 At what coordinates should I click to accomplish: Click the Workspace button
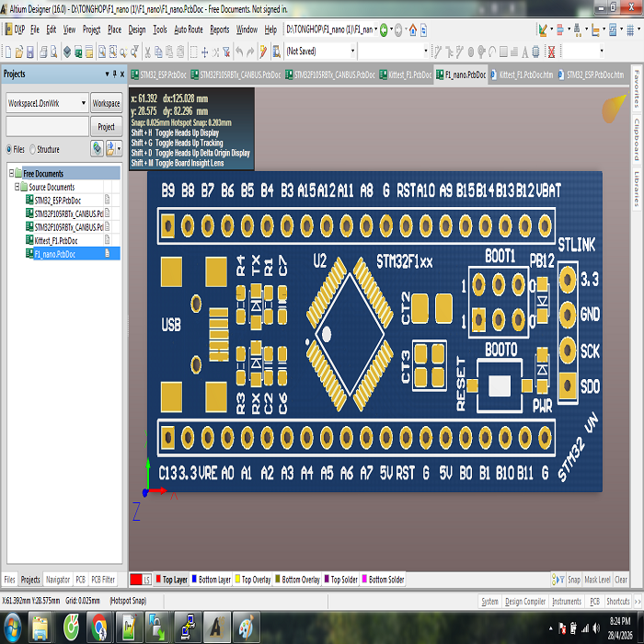(x=107, y=103)
